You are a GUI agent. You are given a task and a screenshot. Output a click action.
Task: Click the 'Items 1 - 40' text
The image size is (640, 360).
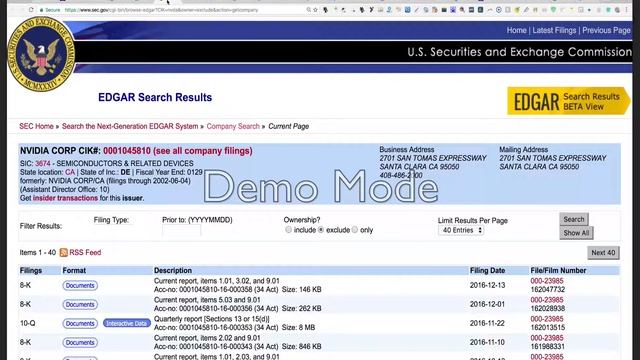[38, 253]
